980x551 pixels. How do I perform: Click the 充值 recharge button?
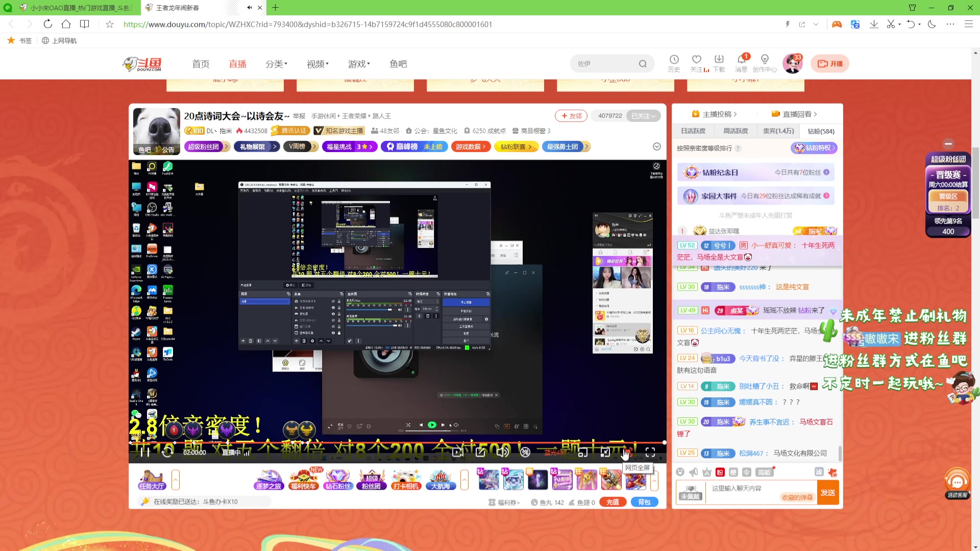[x=612, y=502]
